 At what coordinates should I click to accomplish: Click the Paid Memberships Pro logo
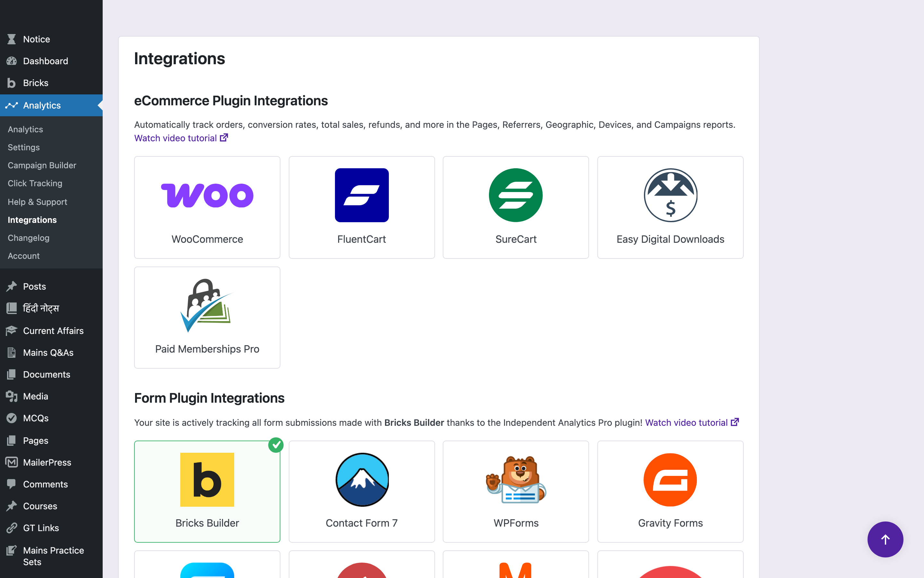(x=207, y=305)
